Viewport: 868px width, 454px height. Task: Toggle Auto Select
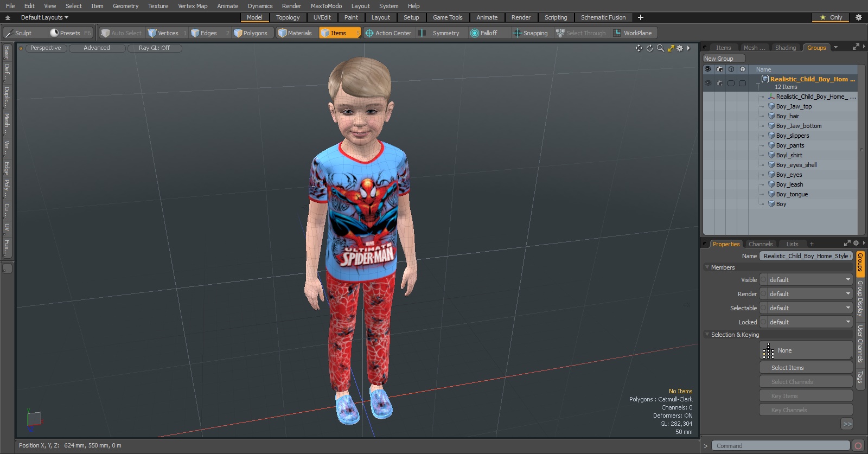[x=122, y=33]
